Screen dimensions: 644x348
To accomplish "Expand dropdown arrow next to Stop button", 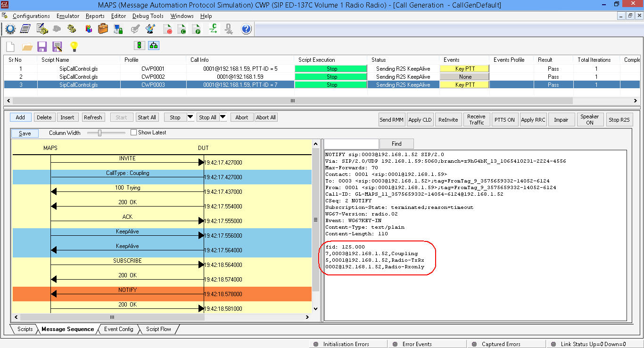I will [x=190, y=117].
